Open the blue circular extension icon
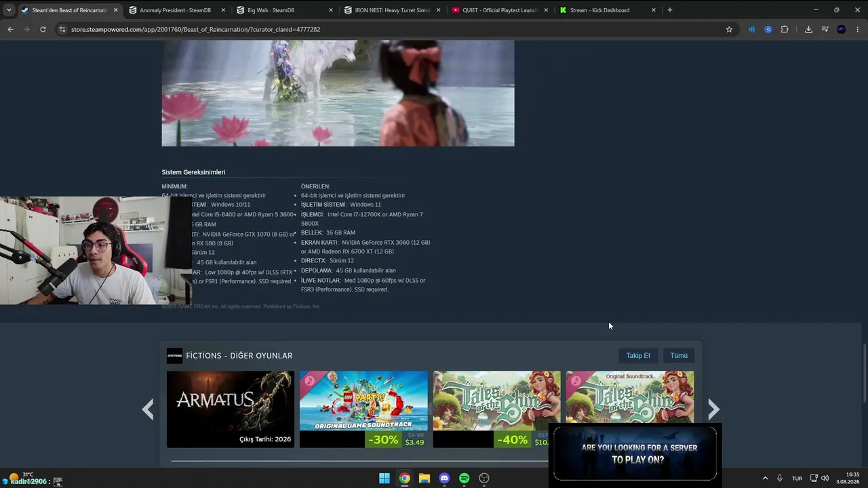The height and width of the screenshot is (488, 868). [x=768, y=29]
